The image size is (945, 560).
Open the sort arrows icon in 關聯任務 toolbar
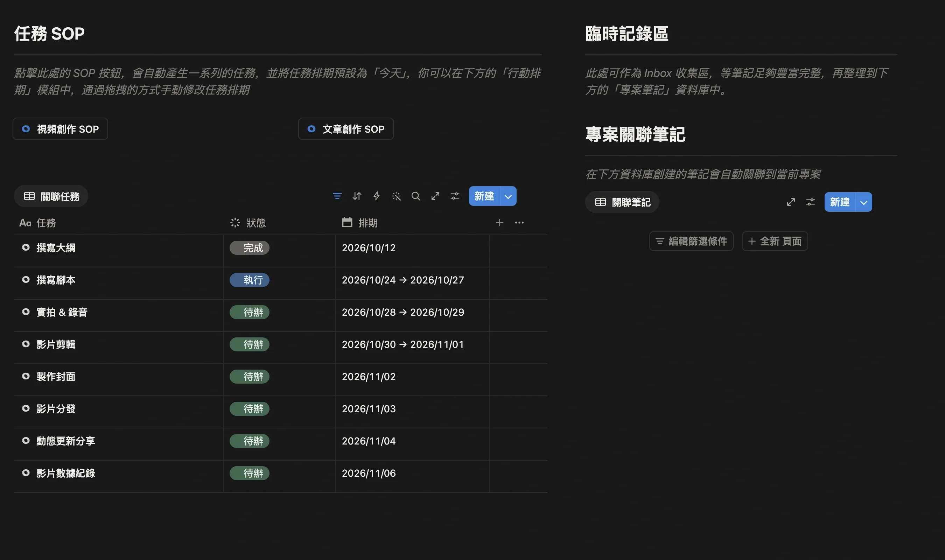coord(357,196)
